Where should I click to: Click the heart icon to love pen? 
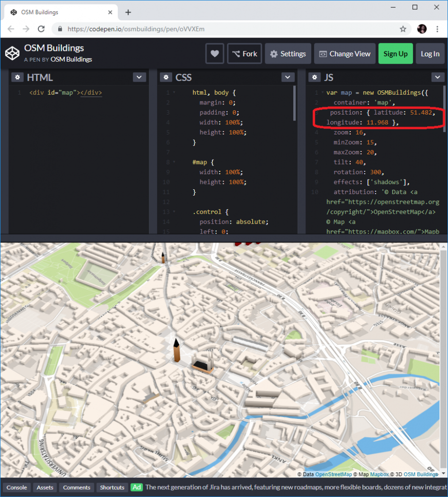pyautogui.click(x=215, y=54)
